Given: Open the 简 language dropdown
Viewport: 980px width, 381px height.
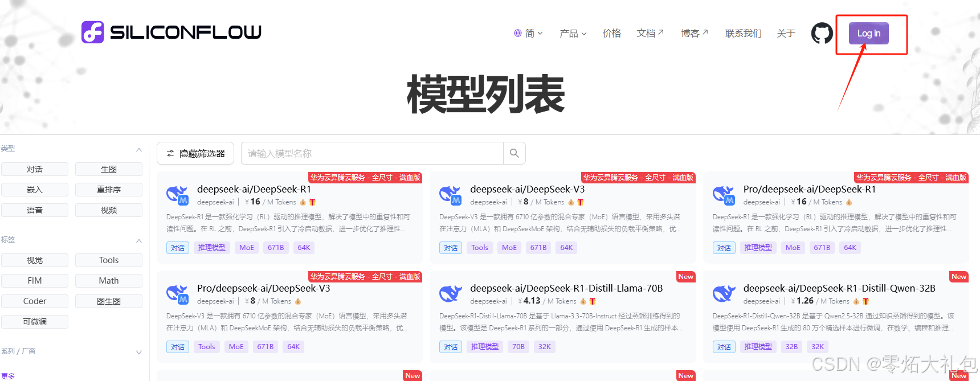Looking at the screenshot, I should 529,34.
